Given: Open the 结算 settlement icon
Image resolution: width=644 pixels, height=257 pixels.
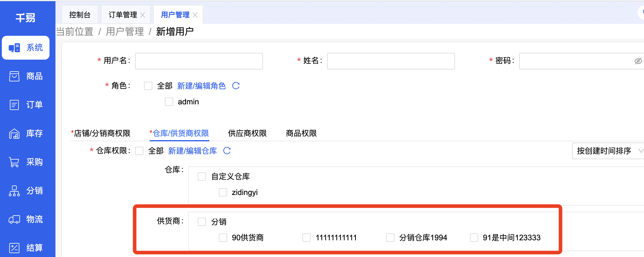Looking at the screenshot, I should click(14, 248).
